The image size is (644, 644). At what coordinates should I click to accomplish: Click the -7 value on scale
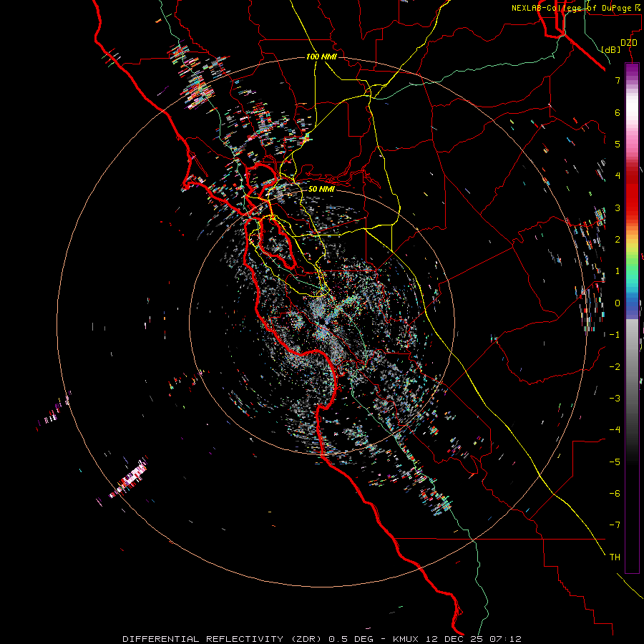(615, 525)
